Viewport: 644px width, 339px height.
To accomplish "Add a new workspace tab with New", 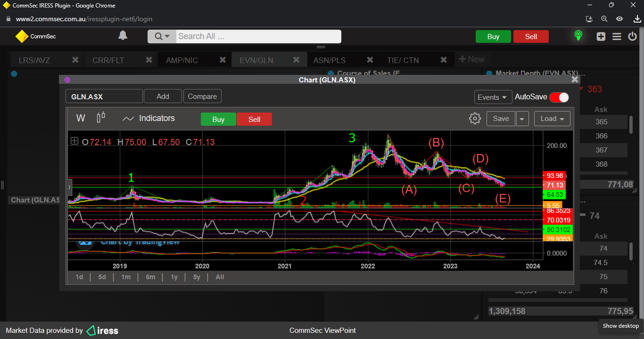I will coord(471,59).
